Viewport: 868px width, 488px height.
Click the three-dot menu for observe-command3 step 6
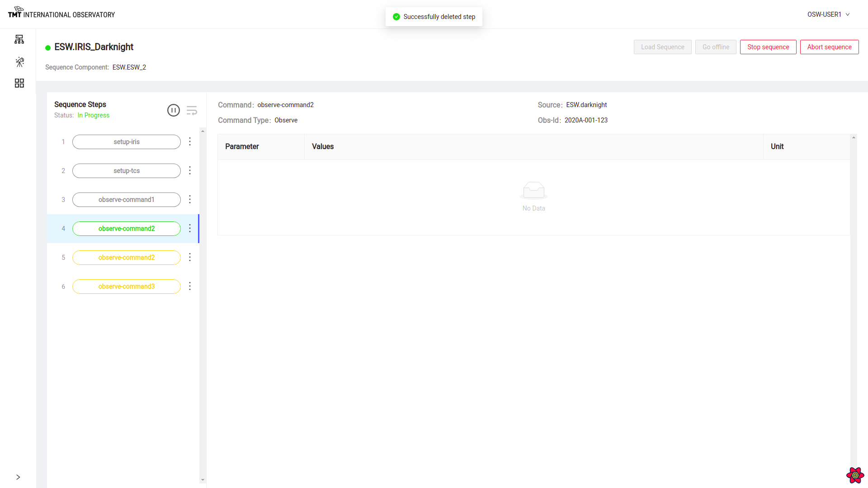point(189,286)
